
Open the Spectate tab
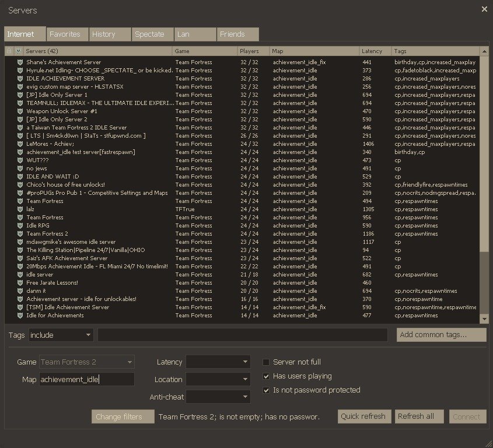pos(153,34)
